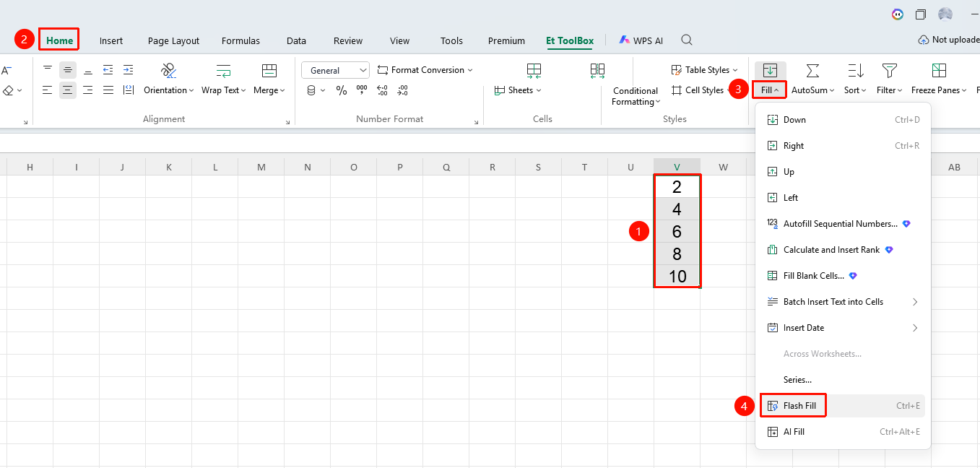Click the increase indent icon
The image size is (980, 468).
coord(129,70)
